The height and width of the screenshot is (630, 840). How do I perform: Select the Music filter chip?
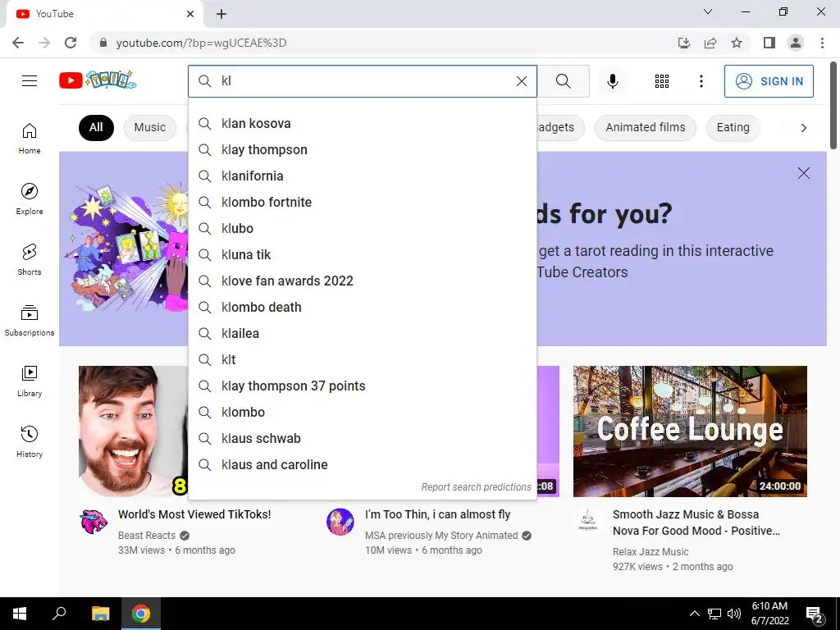tap(150, 127)
